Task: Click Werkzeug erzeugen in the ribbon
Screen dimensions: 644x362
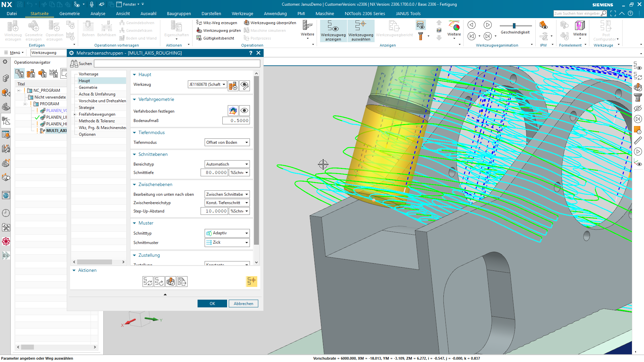Action: [x=13, y=31]
